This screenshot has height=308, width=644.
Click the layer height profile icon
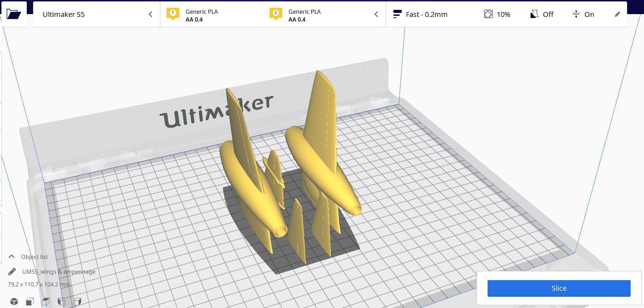(x=397, y=14)
